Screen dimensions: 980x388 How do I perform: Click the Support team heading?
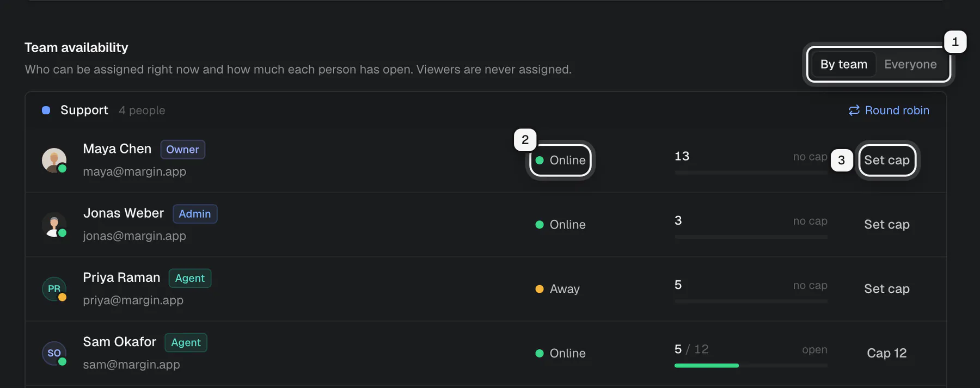click(84, 110)
